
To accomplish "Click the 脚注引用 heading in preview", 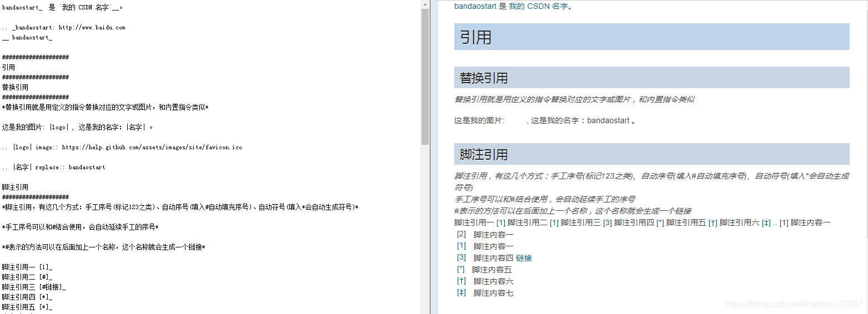I will (x=652, y=154).
